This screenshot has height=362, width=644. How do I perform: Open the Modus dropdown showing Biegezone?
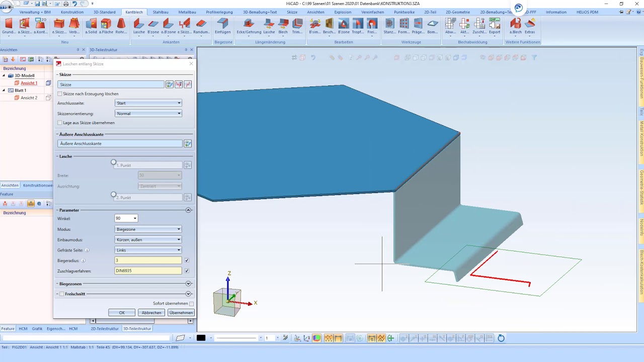[x=148, y=229]
